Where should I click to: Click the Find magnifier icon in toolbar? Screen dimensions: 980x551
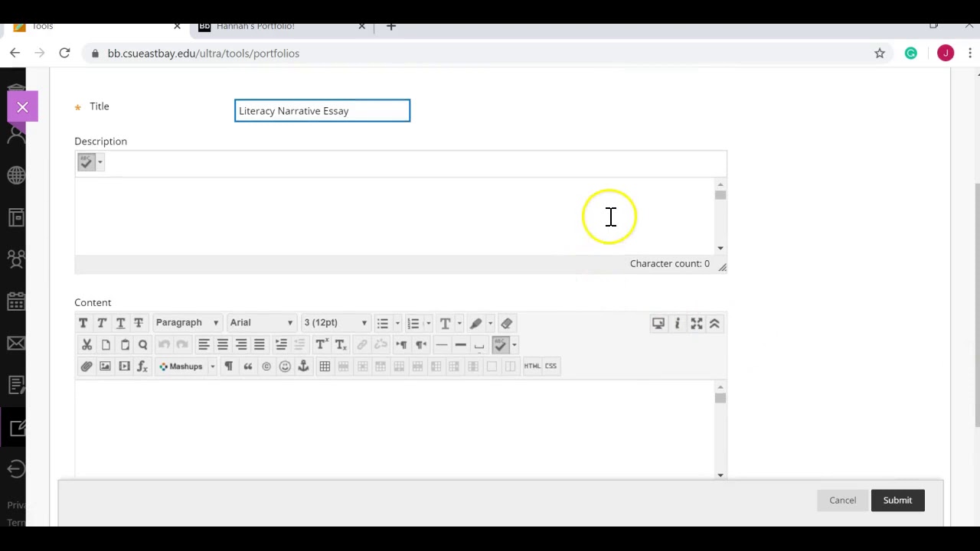tap(143, 345)
